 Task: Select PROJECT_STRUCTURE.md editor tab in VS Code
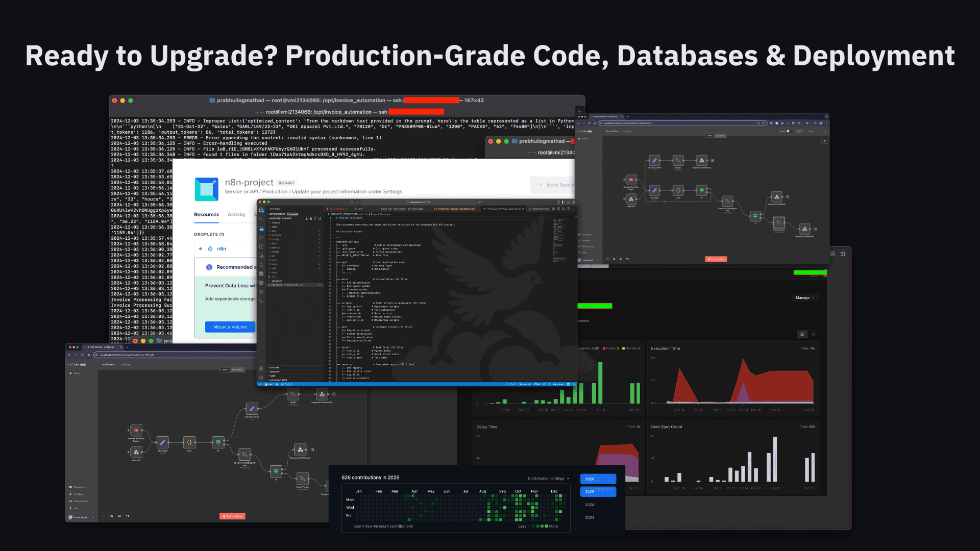pos(503,209)
